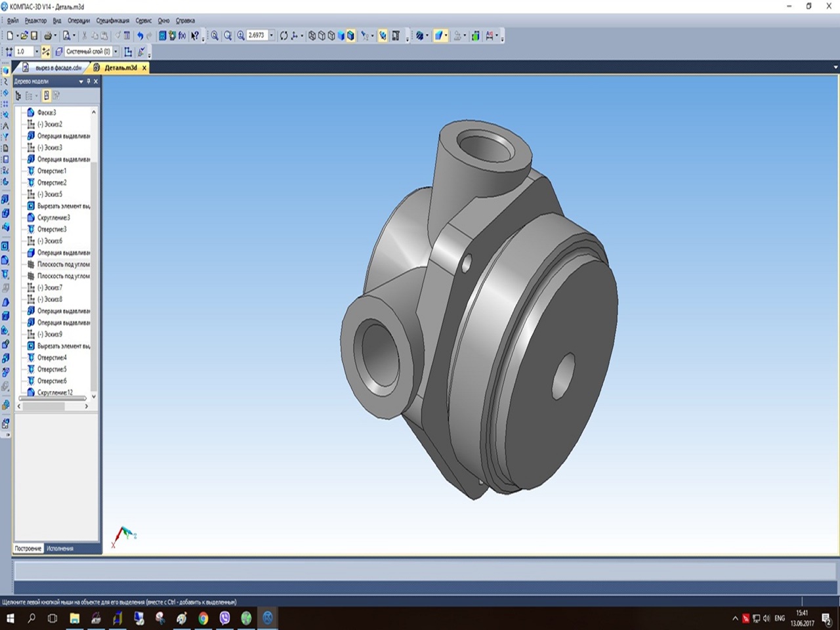Click the New document icon
Image resolution: width=840 pixels, height=630 pixels.
click(x=10, y=36)
